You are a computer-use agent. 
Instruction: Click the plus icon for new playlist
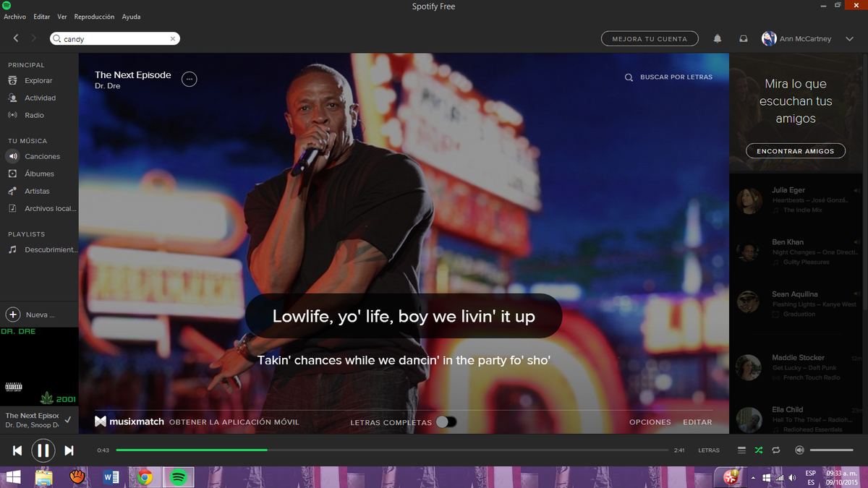(13, 314)
